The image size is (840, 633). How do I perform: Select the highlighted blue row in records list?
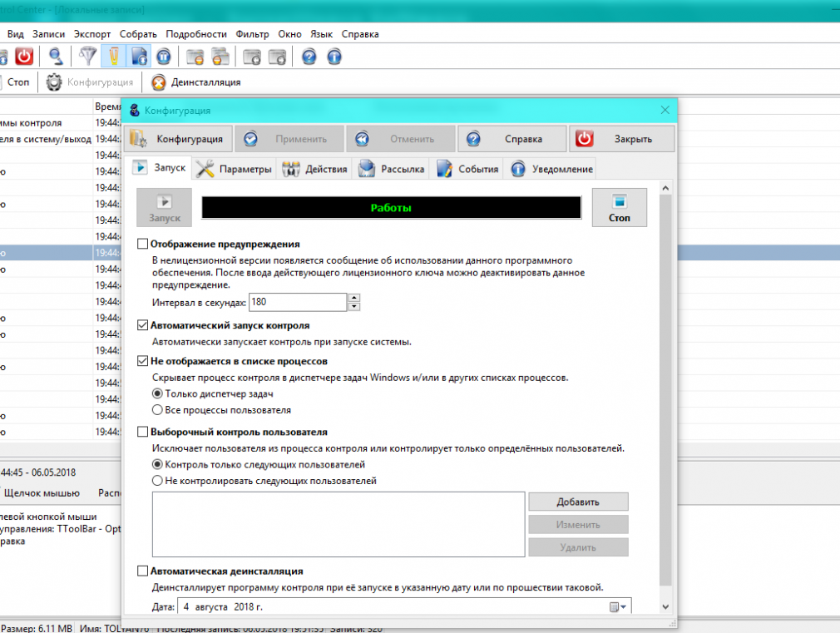coord(61,252)
